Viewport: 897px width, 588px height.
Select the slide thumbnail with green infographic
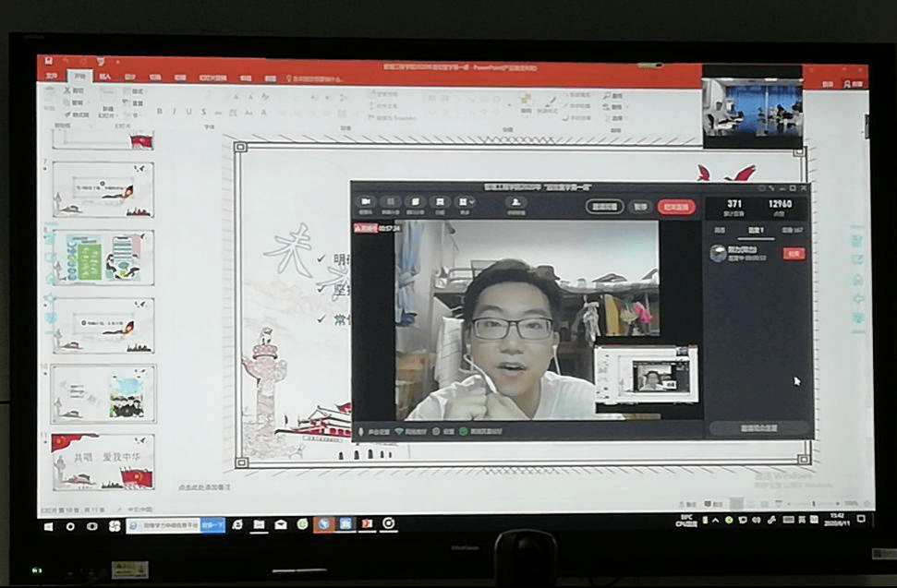(103, 258)
